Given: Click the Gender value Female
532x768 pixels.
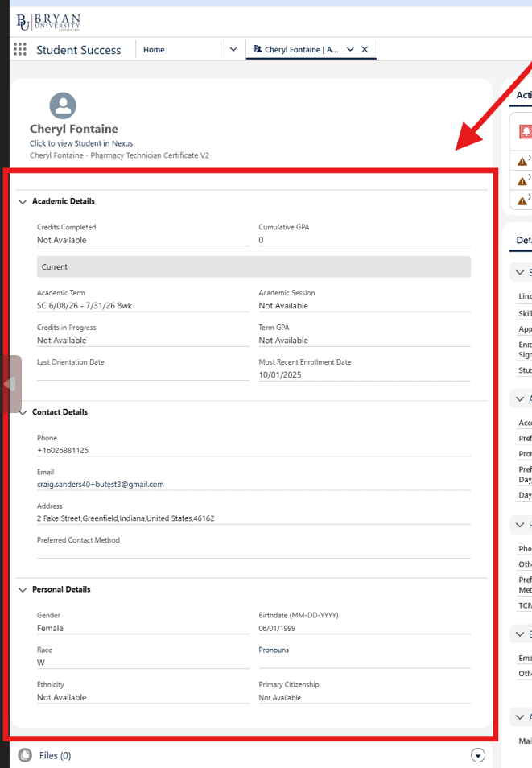Looking at the screenshot, I should point(51,628).
